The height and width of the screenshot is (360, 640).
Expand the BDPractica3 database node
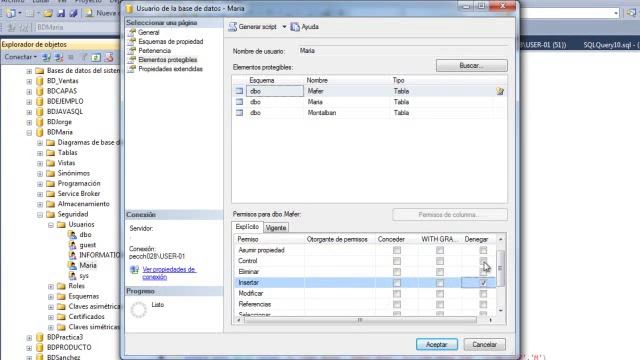point(29,338)
